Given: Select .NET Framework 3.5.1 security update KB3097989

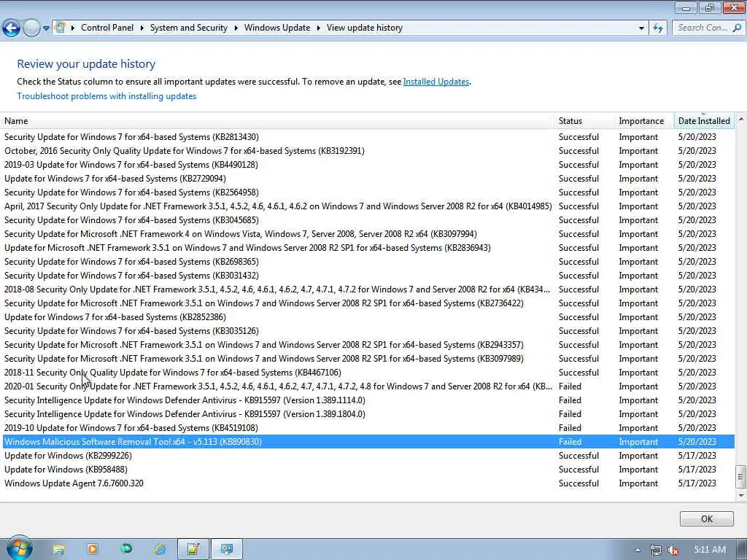Looking at the screenshot, I should coord(368,358).
